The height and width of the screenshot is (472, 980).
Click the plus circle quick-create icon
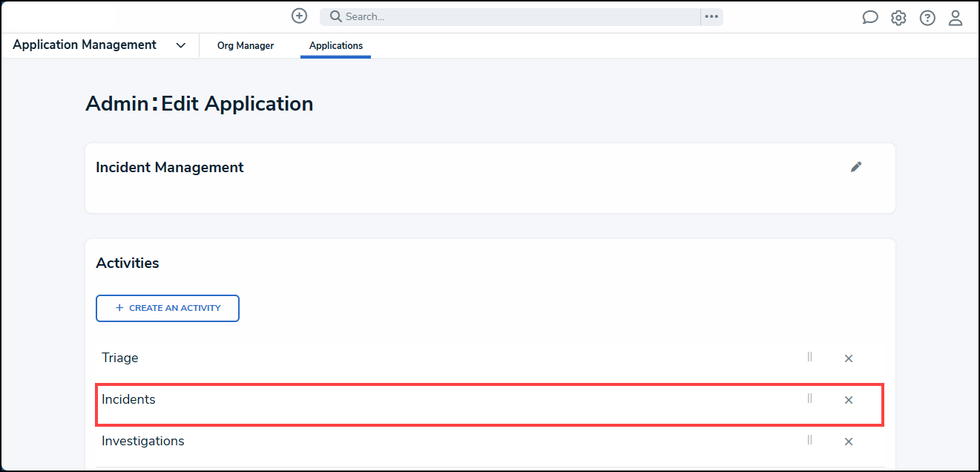tap(299, 16)
